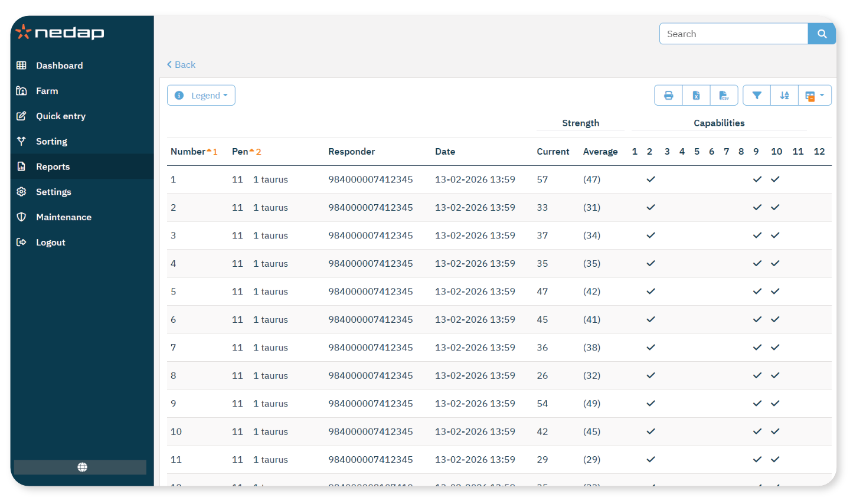This screenshot has height=504, width=850.
Task: Export the report as CSV
Action: pos(724,95)
